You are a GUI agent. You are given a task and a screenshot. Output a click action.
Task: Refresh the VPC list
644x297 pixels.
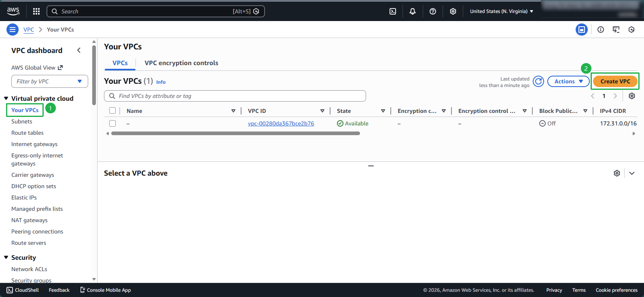point(538,81)
